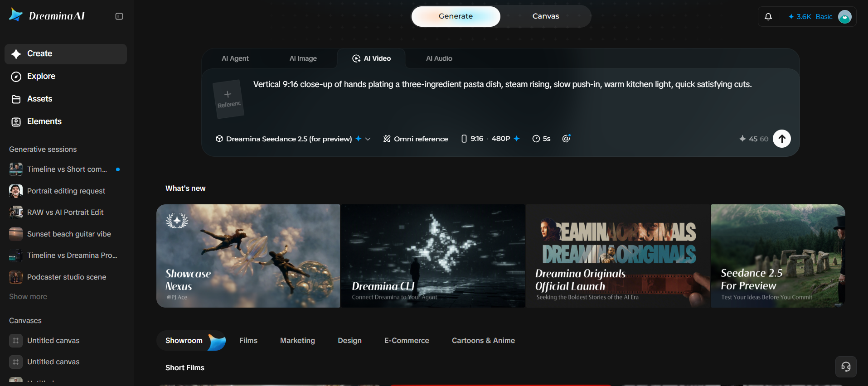
Task: Open Explore in the sidebar
Action: [66, 77]
